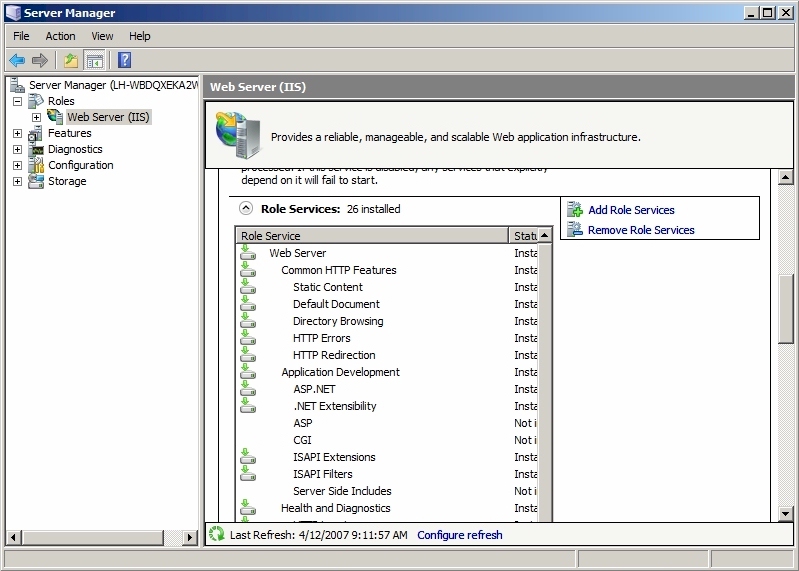799x571 pixels.
Task: Select the ASP role service row
Action: click(387, 423)
